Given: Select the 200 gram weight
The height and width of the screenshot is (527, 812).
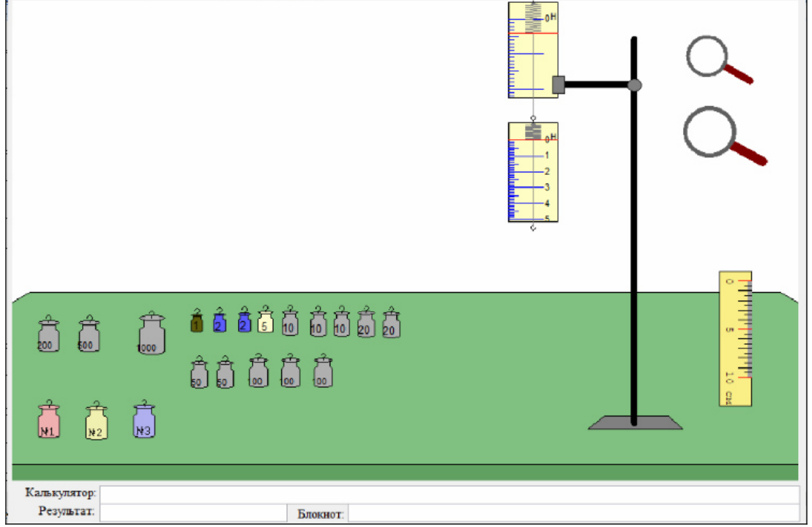Looking at the screenshot, I should (48, 334).
